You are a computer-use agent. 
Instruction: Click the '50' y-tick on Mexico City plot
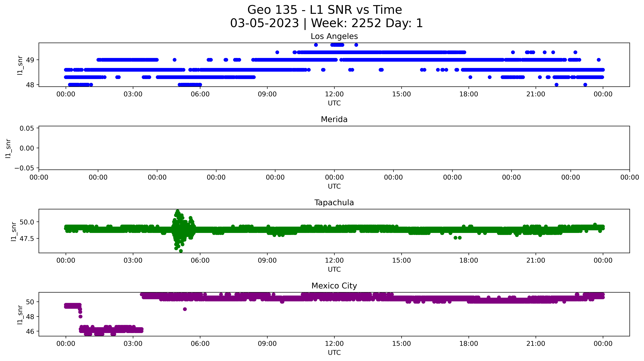[30, 302]
